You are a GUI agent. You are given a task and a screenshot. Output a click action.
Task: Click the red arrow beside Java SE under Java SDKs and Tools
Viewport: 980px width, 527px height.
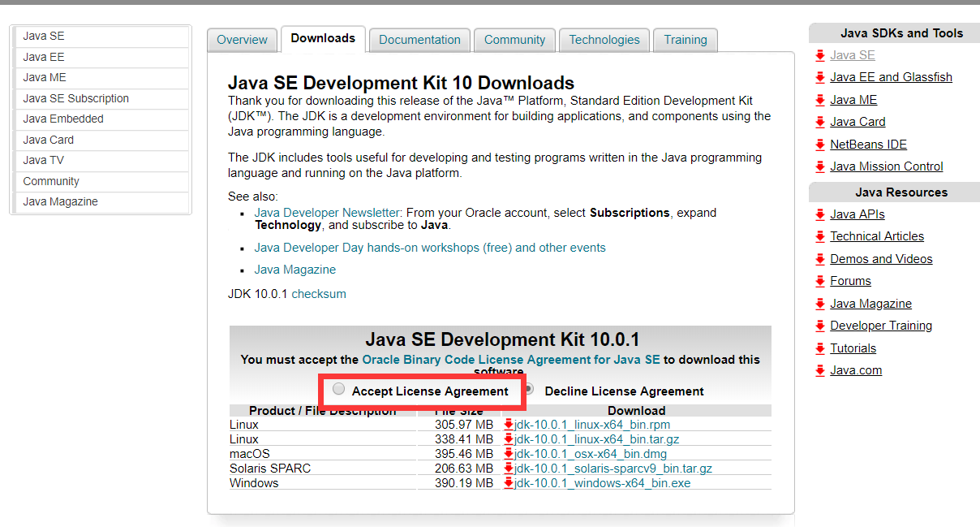pos(820,56)
